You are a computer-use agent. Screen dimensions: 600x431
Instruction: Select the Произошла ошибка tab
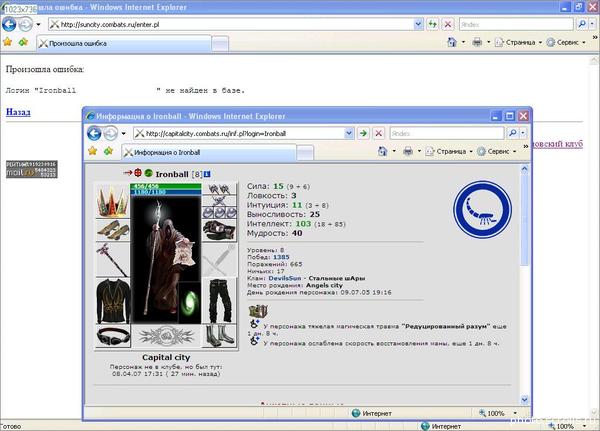coord(124,43)
